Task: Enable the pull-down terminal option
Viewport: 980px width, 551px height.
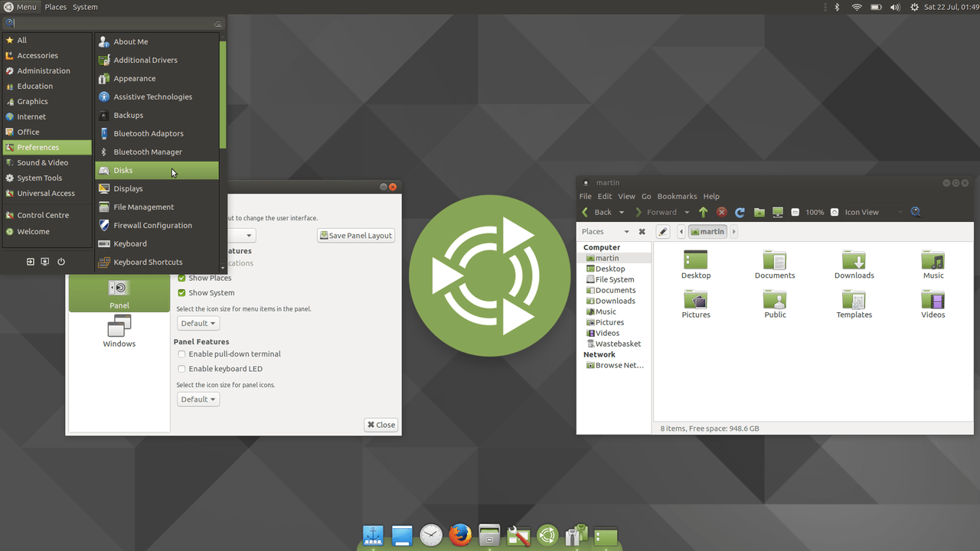Action: point(181,354)
